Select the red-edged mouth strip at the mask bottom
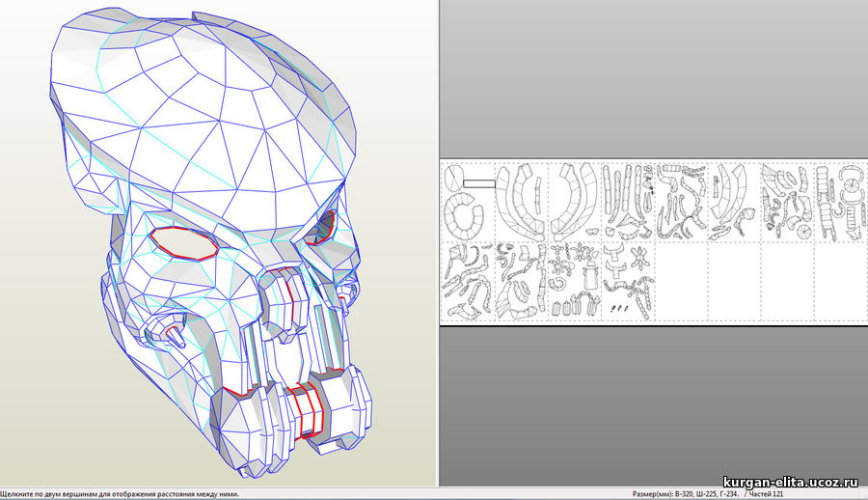Screen dimensions: 868x500 click(x=309, y=411)
